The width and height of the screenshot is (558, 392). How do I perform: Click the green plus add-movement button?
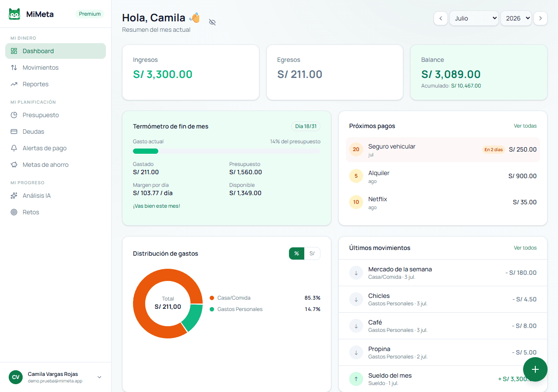(535, 369)
